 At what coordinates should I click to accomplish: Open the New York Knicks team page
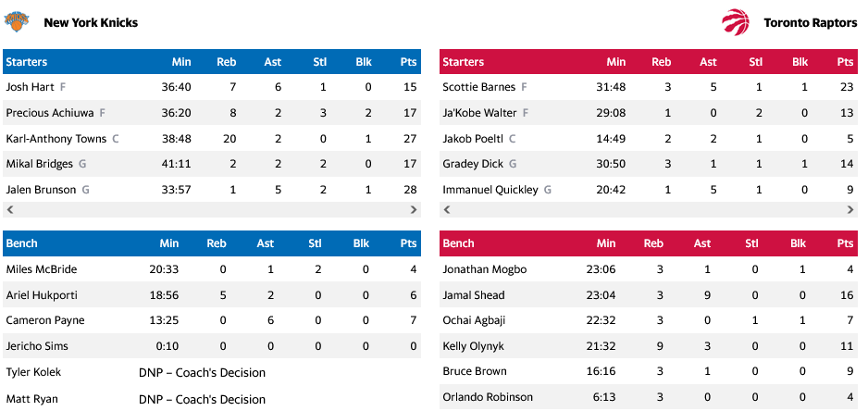coord(91,22)
